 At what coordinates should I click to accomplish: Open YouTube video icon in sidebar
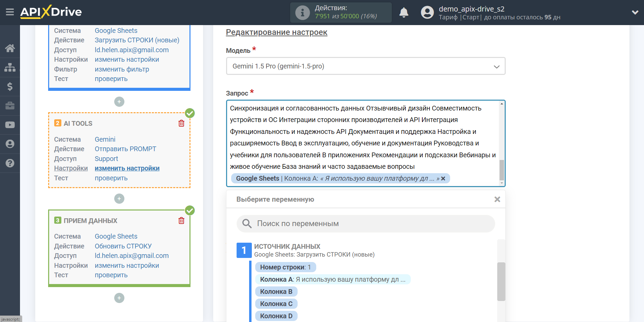pos(10,125)
